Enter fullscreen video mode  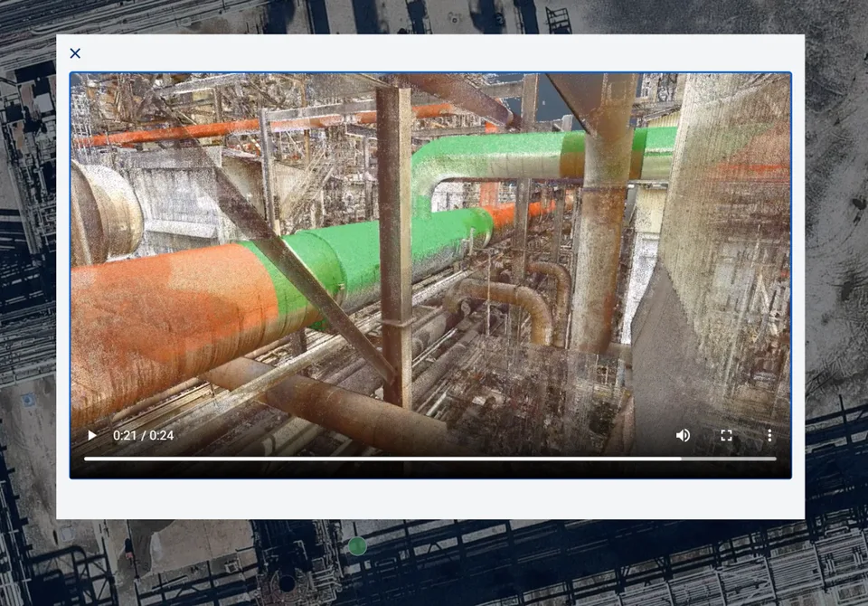pos(726,435)
